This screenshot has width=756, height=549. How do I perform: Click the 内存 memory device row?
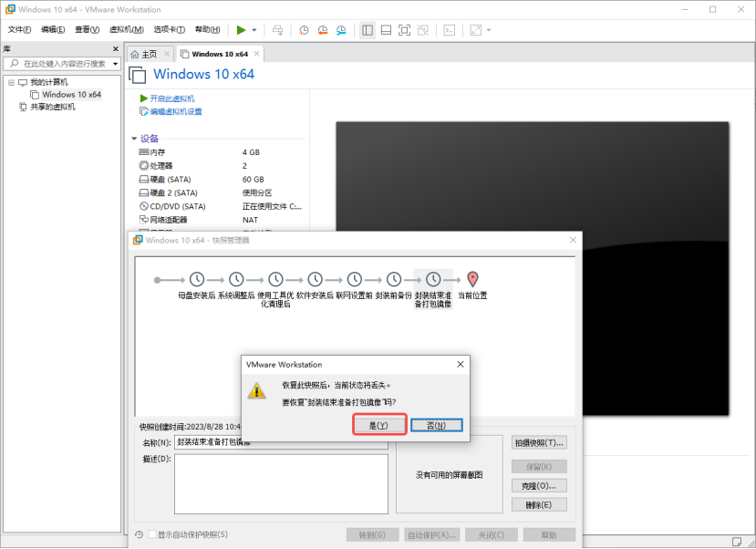click(220, 152)
